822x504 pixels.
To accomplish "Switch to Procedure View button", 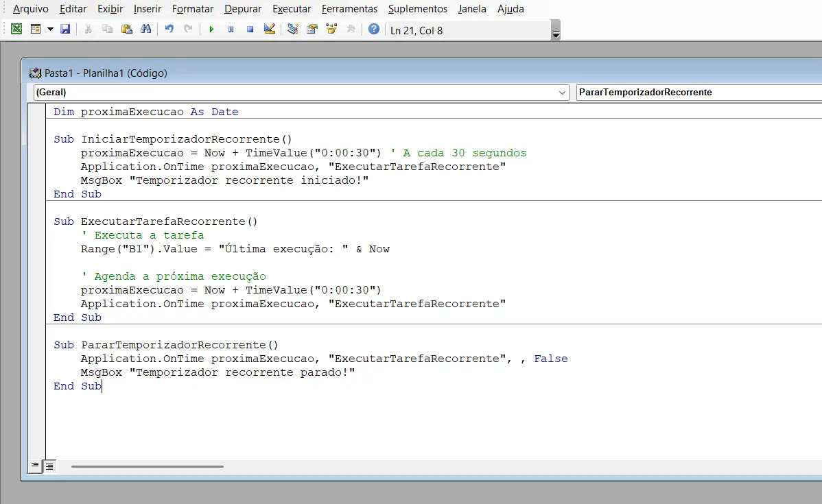I will click(x=34, y=465).
